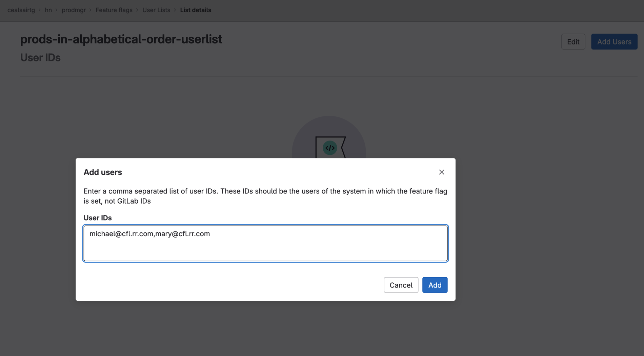
Task: Open the Feature flags breadcrumb page
Action: pos(114,10)
